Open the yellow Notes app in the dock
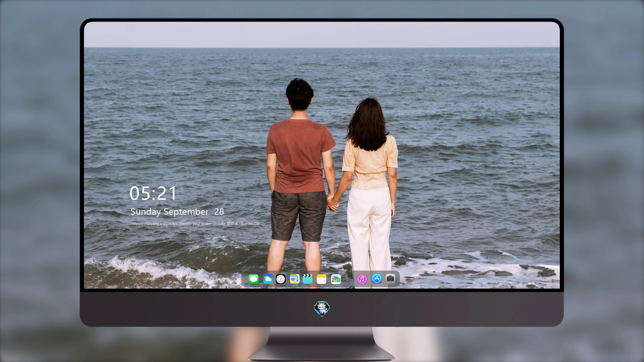This screenshot has width=644, height=362. point(321,279)
